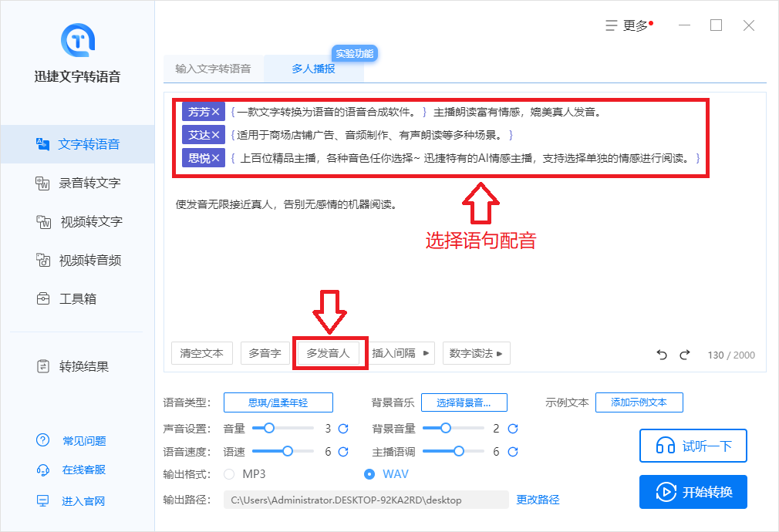Remove the 芳芳 speaker tag
This screenshot has height=532, width=779.
[x=216, y=112]
